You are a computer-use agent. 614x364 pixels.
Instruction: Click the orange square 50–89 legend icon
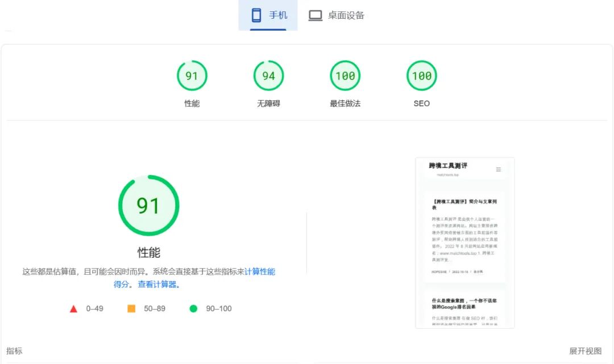coord(132,308)
